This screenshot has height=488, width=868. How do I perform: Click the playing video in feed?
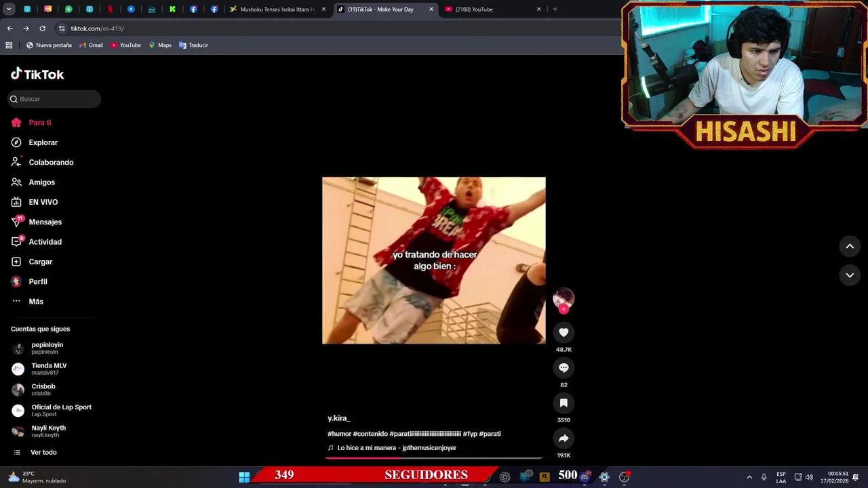click(x=434, y=260)
